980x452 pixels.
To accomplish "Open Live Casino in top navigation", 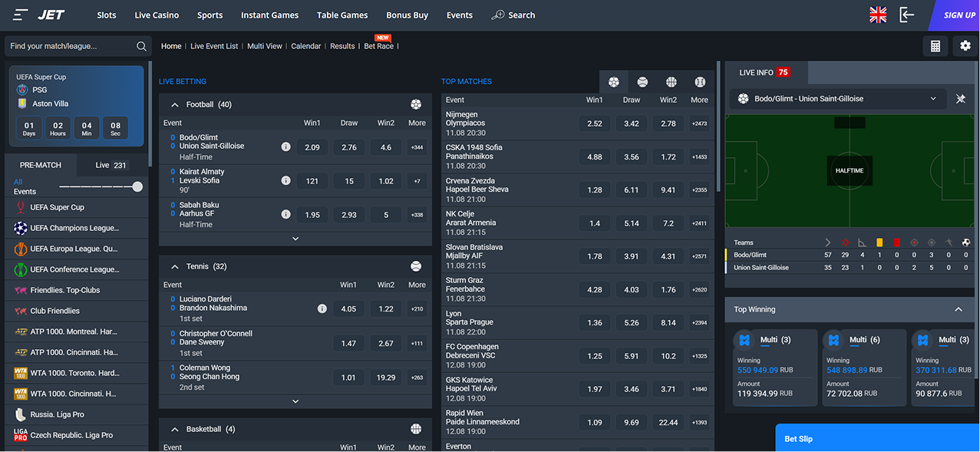I will click(x=157, y=15).
